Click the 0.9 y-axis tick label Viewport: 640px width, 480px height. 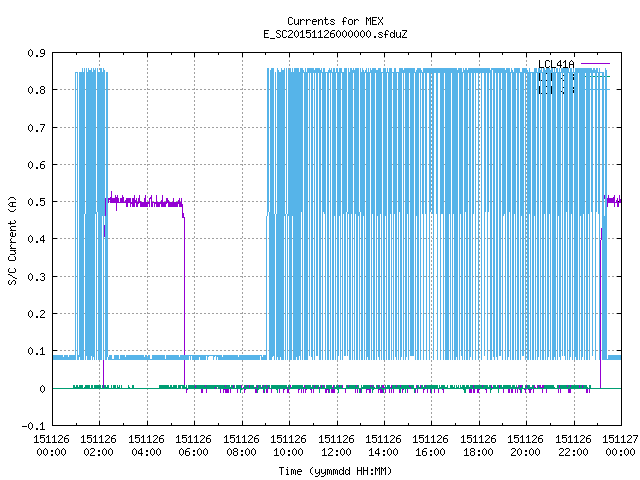37,53
